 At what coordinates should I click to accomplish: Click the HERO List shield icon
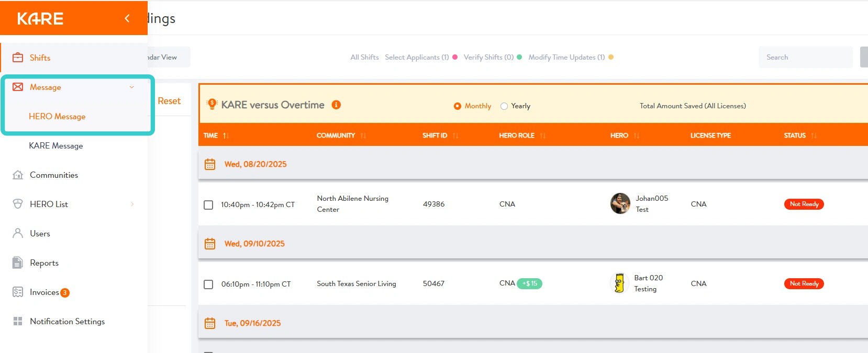(18, 204)
